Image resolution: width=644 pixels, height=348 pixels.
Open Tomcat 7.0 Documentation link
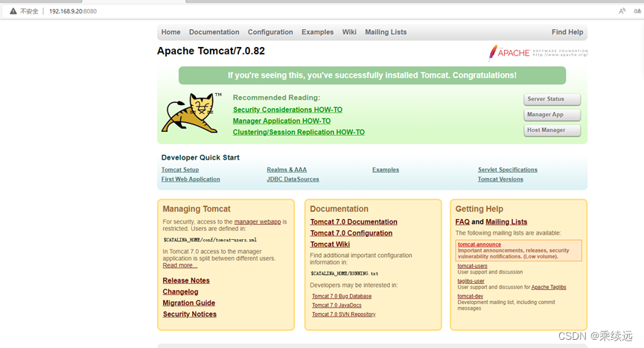[x=354, y=222]
